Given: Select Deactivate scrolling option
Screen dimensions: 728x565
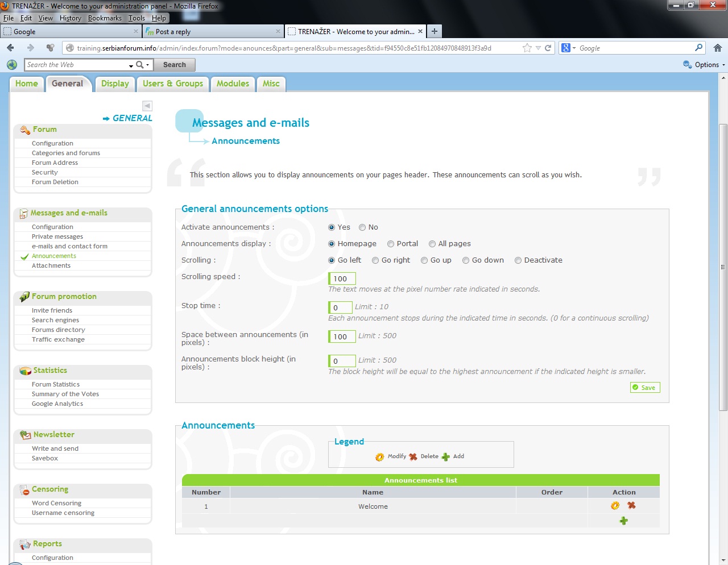Looking at the screenshot, I should (518, 260).
